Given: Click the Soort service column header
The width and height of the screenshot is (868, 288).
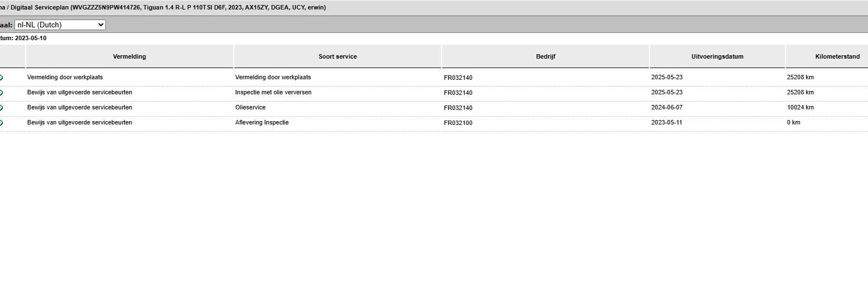Looking at the screenshot, I should (337, 56).
